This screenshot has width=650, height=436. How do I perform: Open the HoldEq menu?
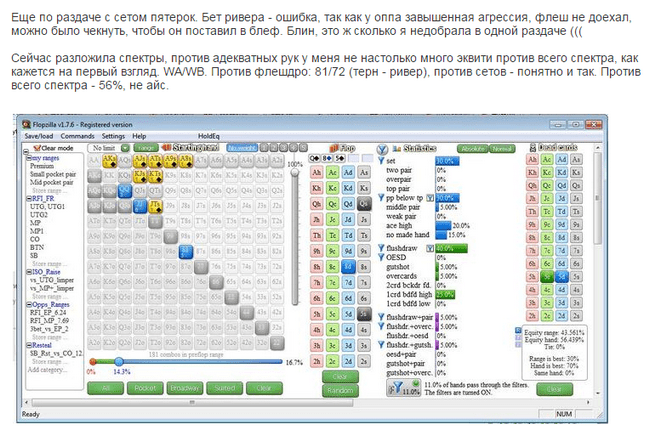point(209,136)
